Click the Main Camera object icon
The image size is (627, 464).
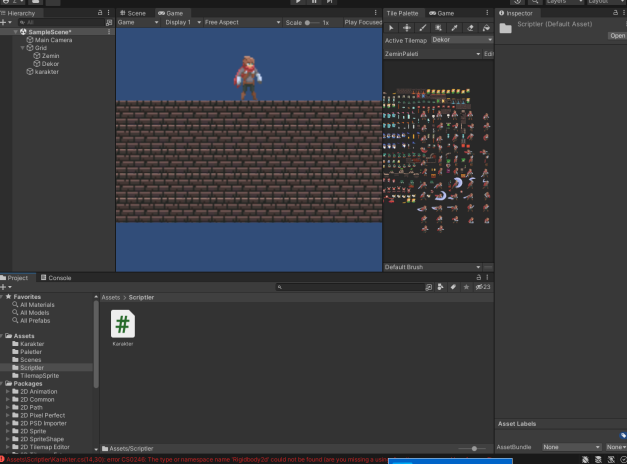30,40
